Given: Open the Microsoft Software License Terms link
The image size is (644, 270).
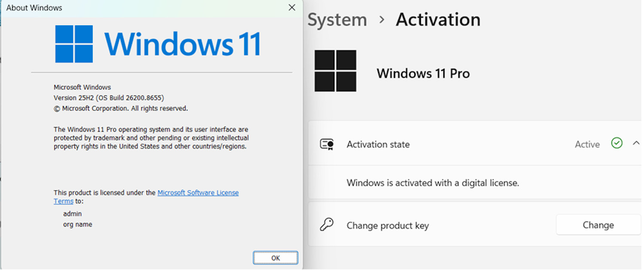Looking at the screenshot, I should pyautogui.click(x=198, y=193).
